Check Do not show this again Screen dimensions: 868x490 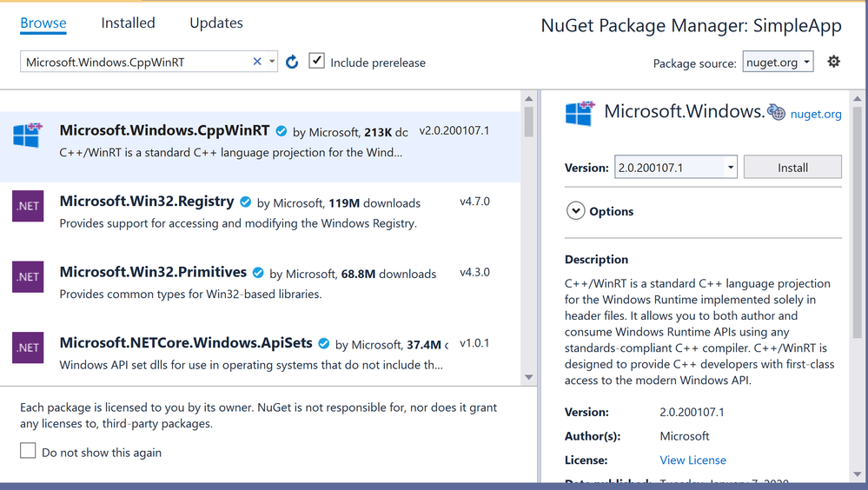[x=28, y=451]
